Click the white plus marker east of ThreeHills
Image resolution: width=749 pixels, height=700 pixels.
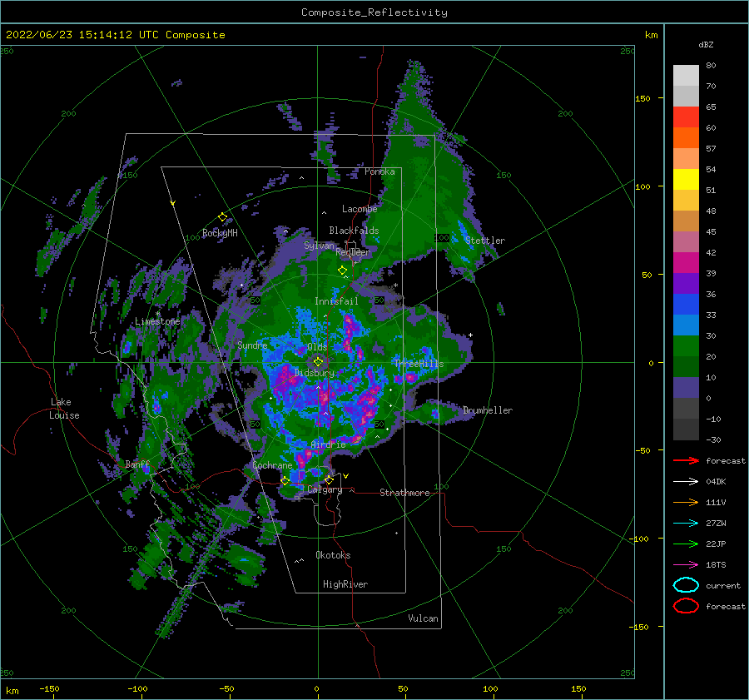click(x=470, y=335)
